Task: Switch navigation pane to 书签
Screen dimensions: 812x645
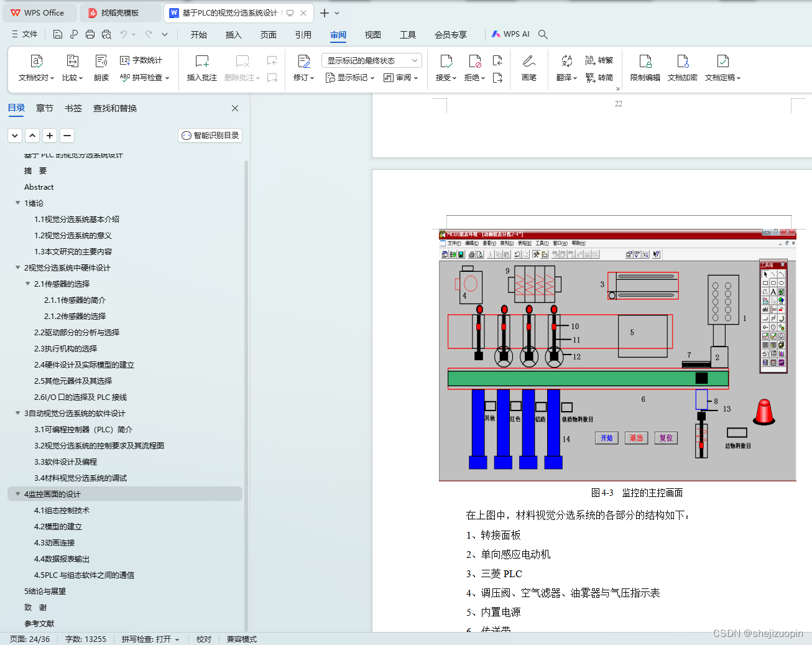Action: (x=73, y=108)
